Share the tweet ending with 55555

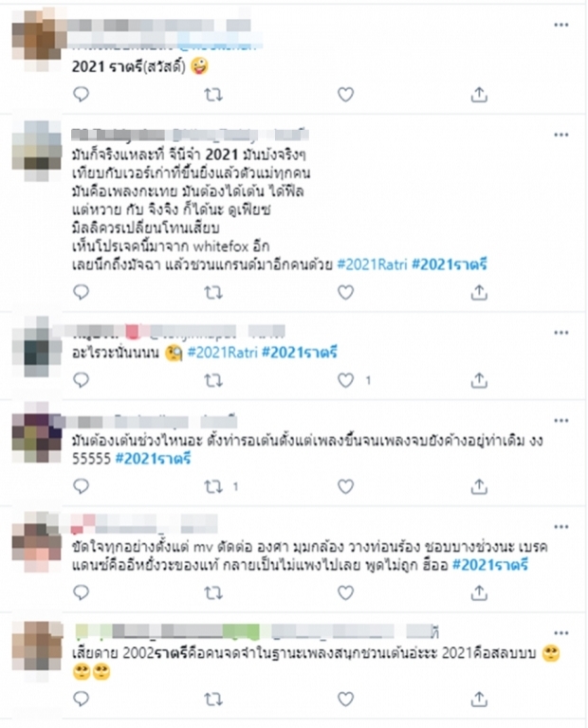479,486
